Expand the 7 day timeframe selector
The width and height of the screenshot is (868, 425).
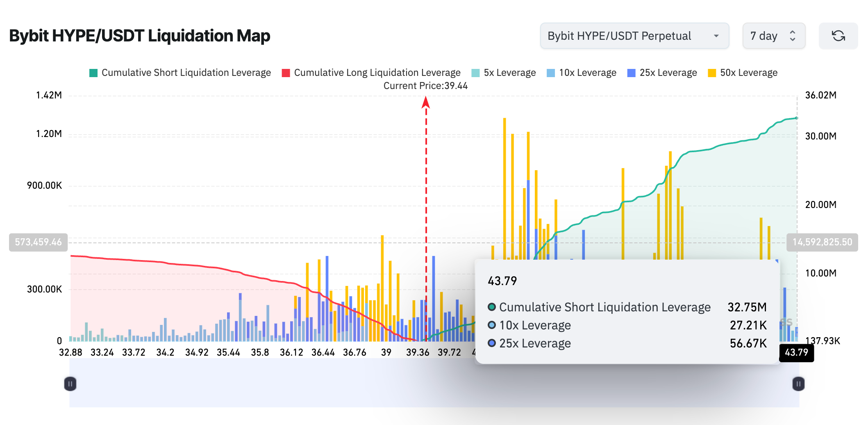tap(774, 36)
